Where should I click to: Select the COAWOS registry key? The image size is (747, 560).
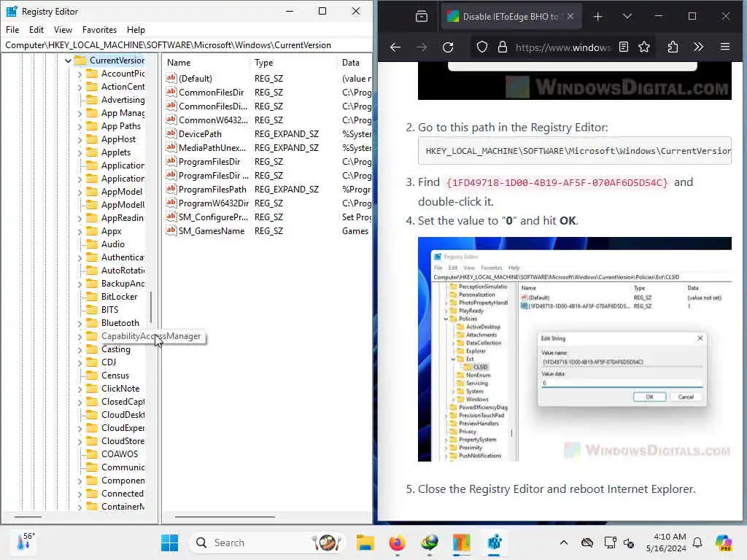pos(120,454)
